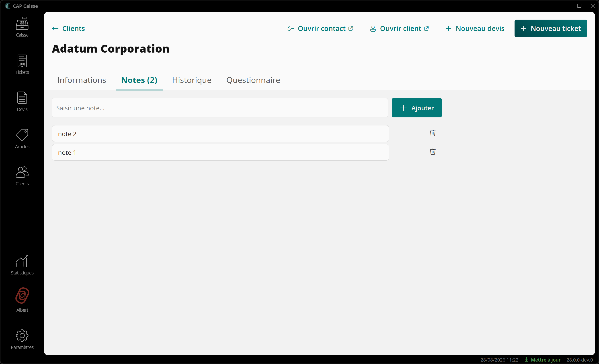Focus the Saisir une note input field
This screenshot has height=364, width=599.
point(220,108)
